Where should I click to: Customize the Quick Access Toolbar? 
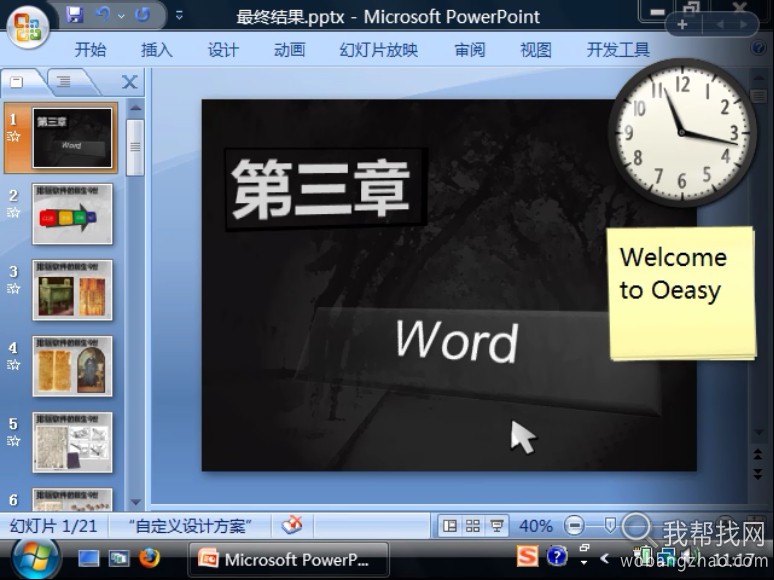click(x=179, y=16)
